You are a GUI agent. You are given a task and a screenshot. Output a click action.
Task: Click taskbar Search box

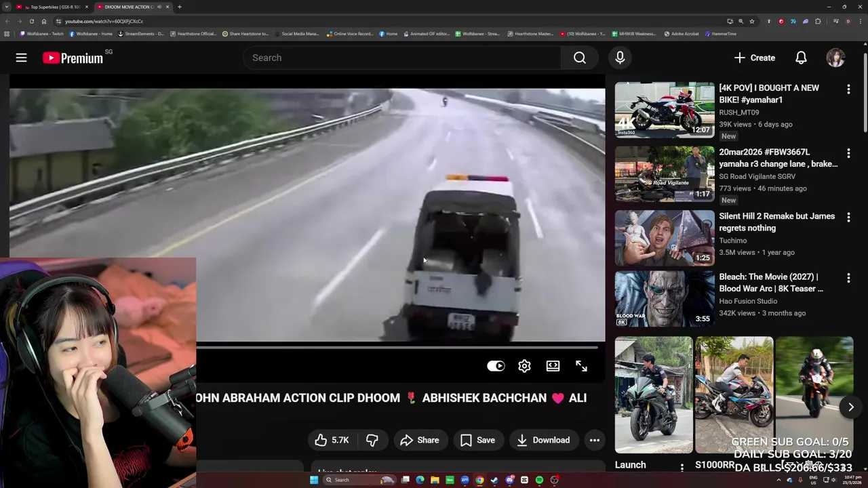(x=359, y=480)
